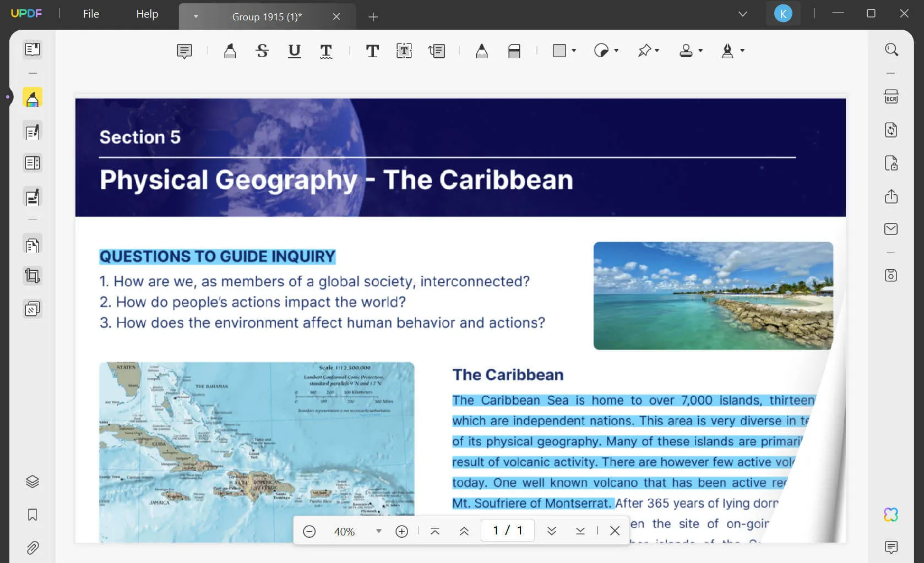The image size is (924, 563).
Task: Select the crop pages tool
Action: (32, 276)
